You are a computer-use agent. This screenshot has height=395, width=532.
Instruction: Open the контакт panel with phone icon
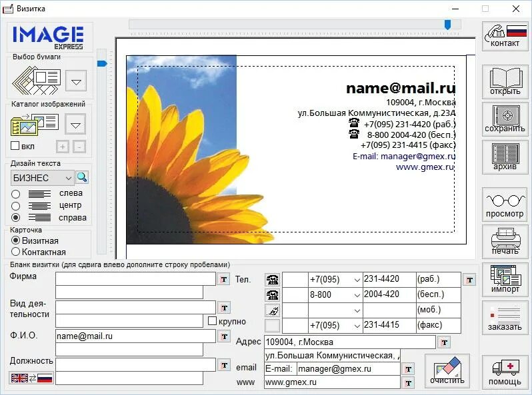505,36
